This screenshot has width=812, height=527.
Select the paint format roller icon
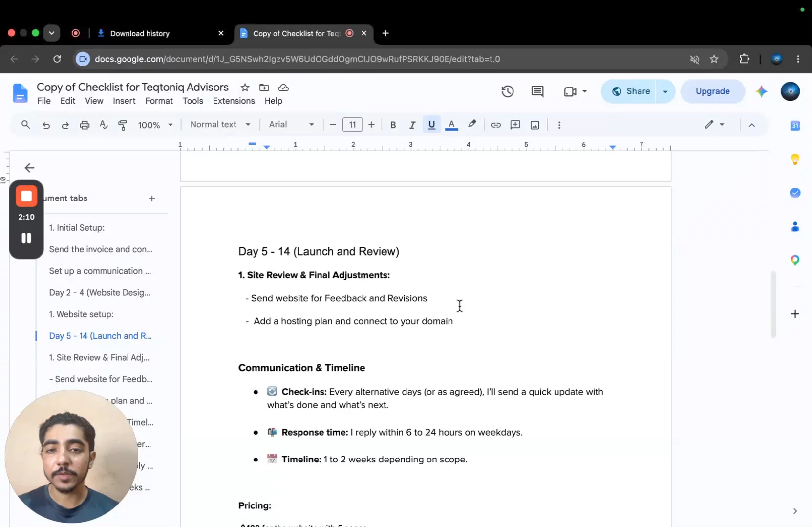(123, 125)
